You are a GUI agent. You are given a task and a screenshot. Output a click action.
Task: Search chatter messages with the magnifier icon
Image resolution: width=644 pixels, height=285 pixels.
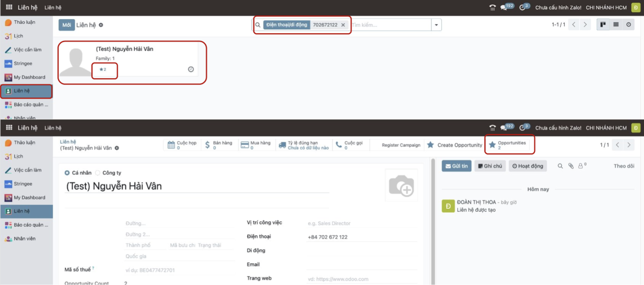click(x=560, y=166)
